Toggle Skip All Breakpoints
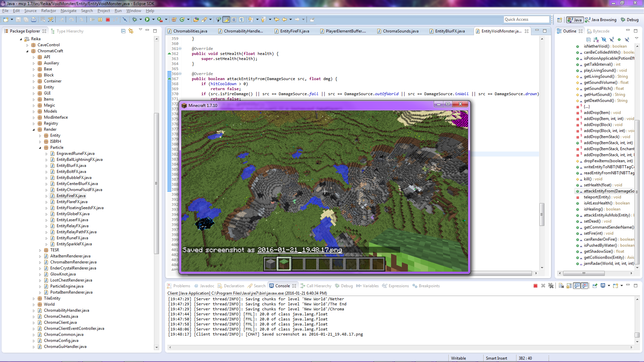The height and width of the screenshot is (362, 644). (x=125, y=19)
